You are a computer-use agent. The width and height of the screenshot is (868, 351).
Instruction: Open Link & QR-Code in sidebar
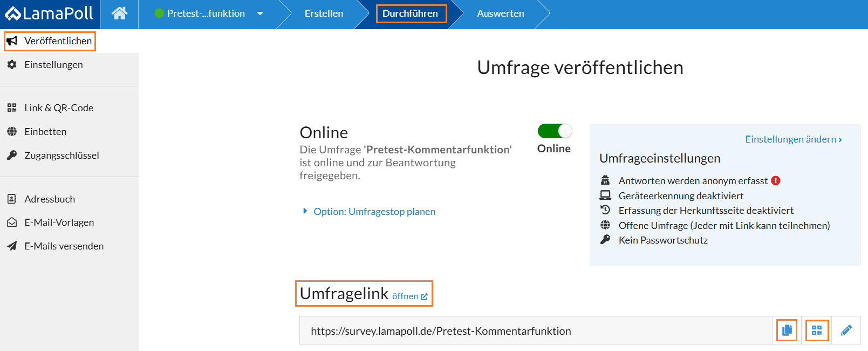tap(58, 108)
